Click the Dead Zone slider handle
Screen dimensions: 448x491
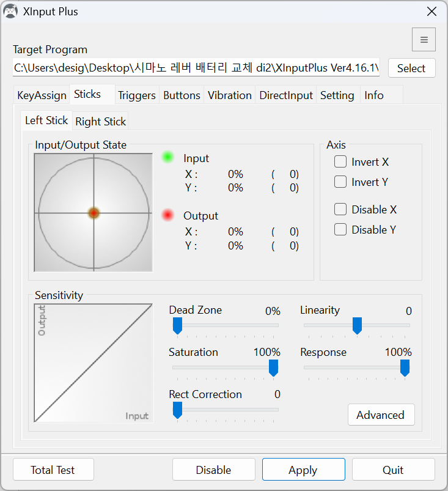tap(177, 326)
